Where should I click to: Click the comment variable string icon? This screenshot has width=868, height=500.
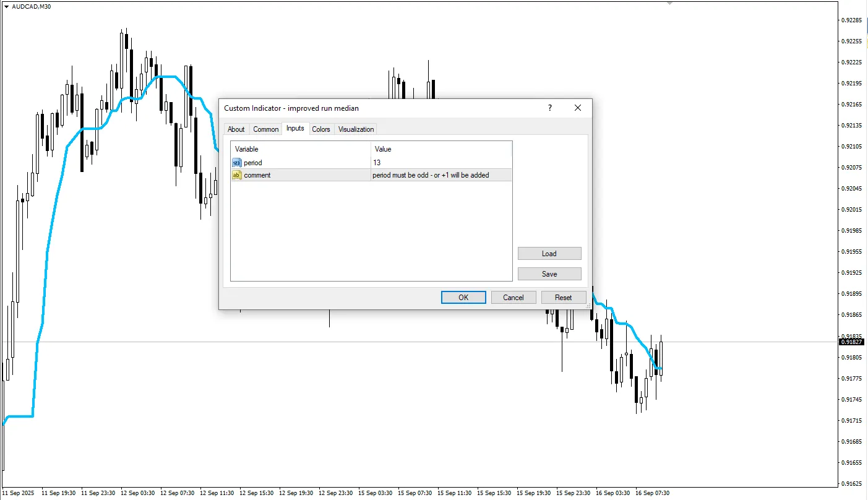tap(236, 175)
